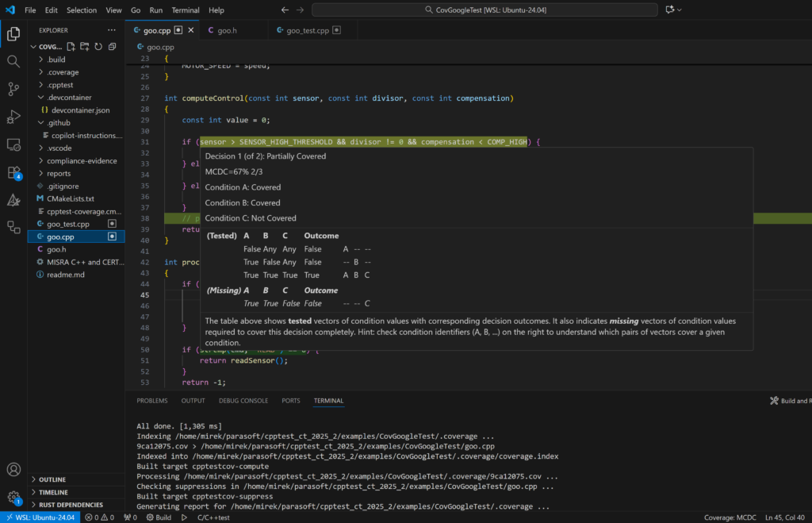The width and height of the screenshot is (812, 523).
Task: Click the terminal panel scrollbar
Action: [x=807, y=460]
